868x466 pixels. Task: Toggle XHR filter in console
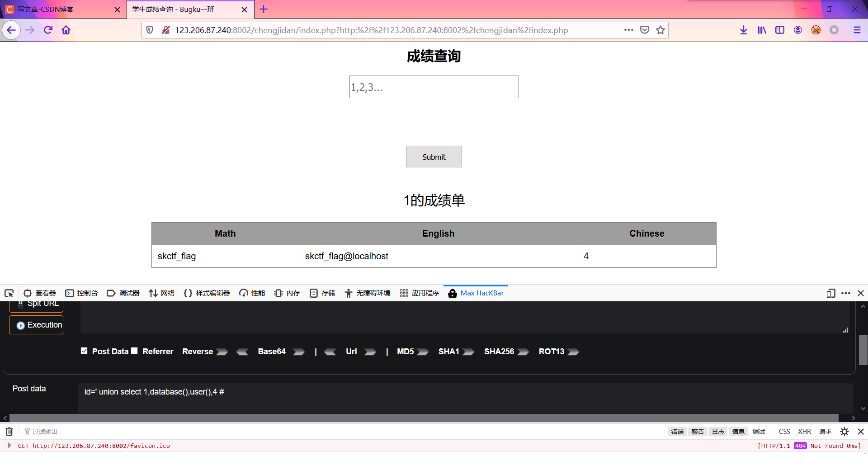pos(804,432)
